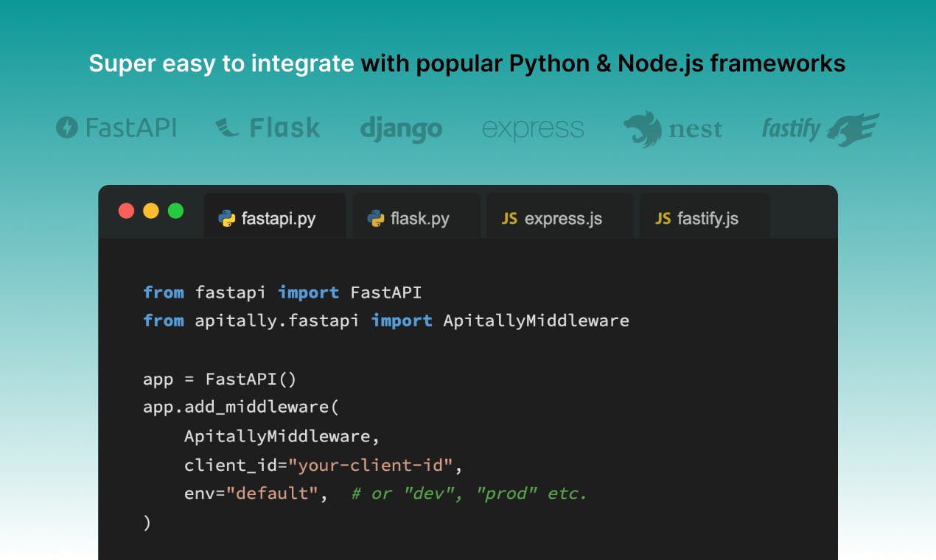The height and width of the screenshot is (560, 936).
Task: Click the Python icon on fastapi.py tab
Action: tap(226, 218)
